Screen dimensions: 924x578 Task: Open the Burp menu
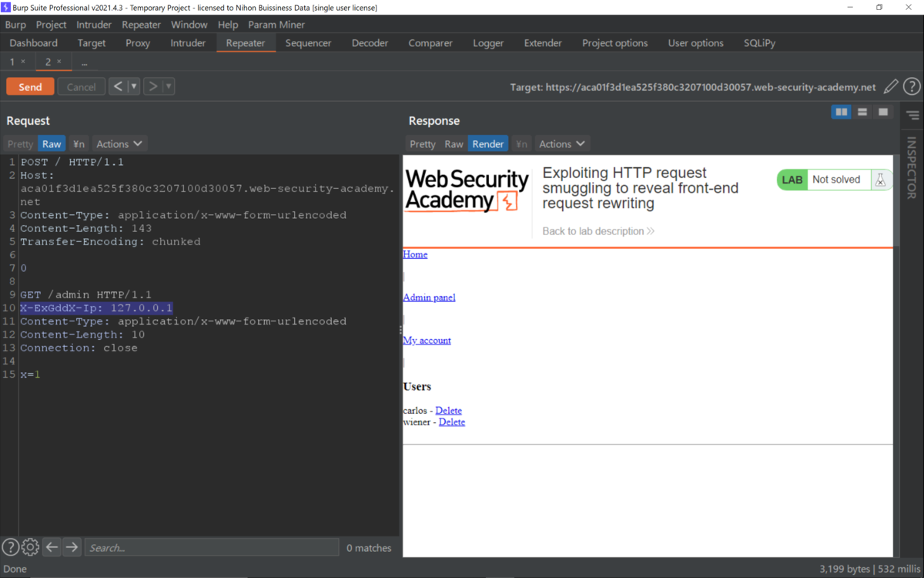pyautogui.click(x=15, y=25)
